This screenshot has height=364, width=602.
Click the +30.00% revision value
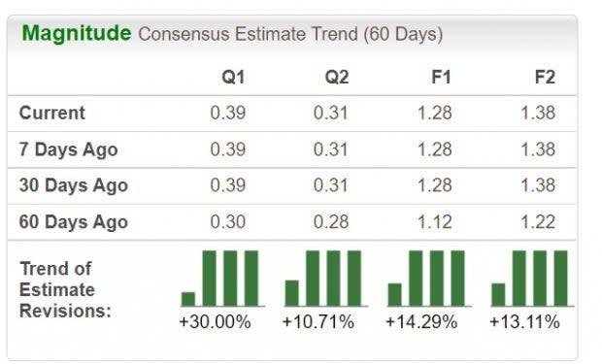pos(215,321)
